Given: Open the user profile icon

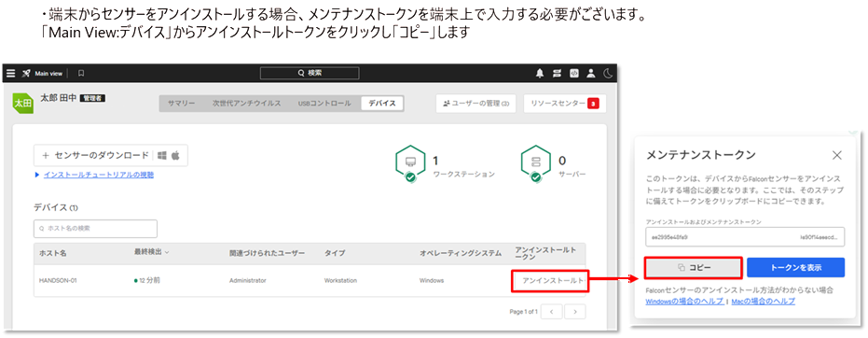Looking at the screenshot, I should 591,73.
